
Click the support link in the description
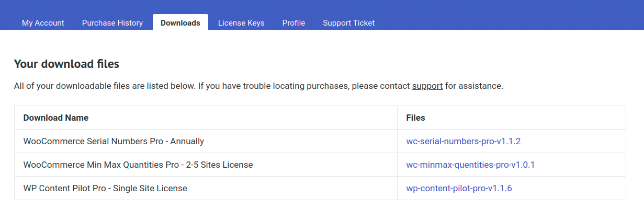[427, 86]
